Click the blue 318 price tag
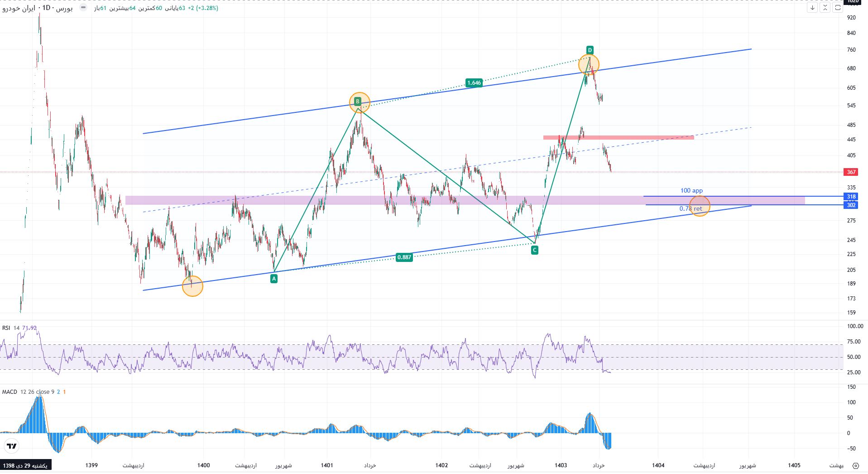Image resolution: width=868 pixels, height=474 pixels. point(851,197)
